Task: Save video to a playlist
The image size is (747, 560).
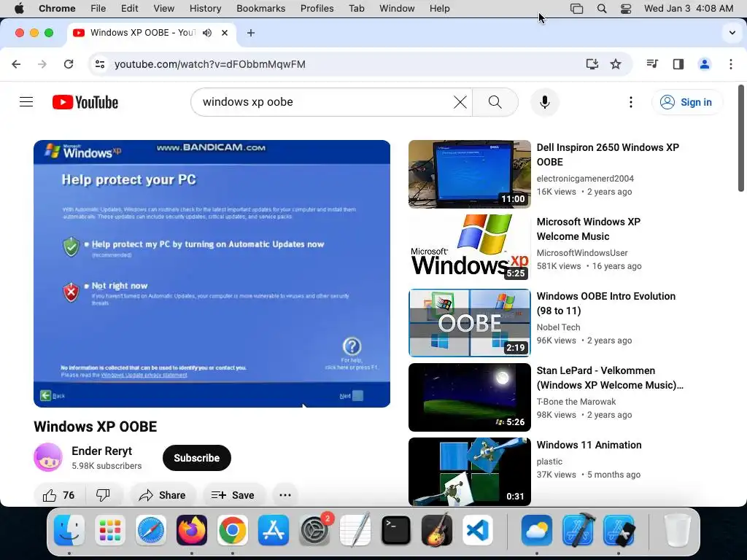Action: tap(233, 495)
